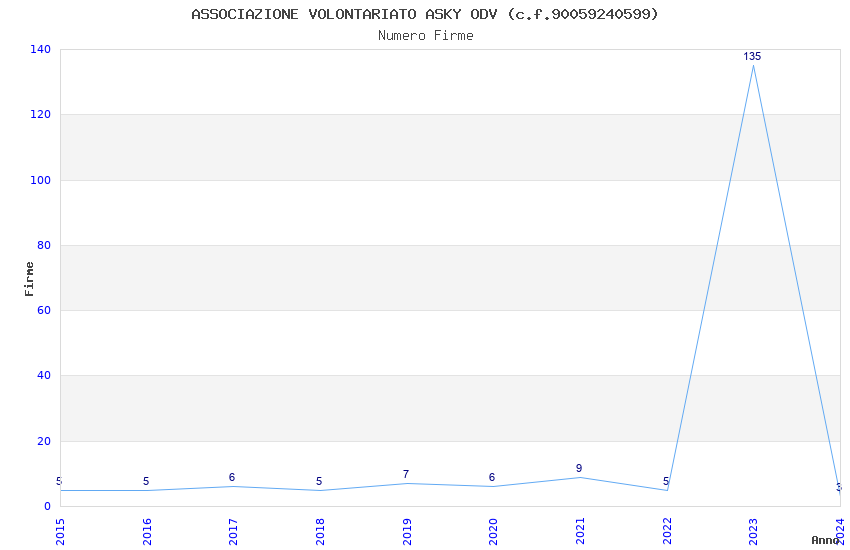Click the y-axis tick label 40
The image size is (850, 550).
coord(43,376)
